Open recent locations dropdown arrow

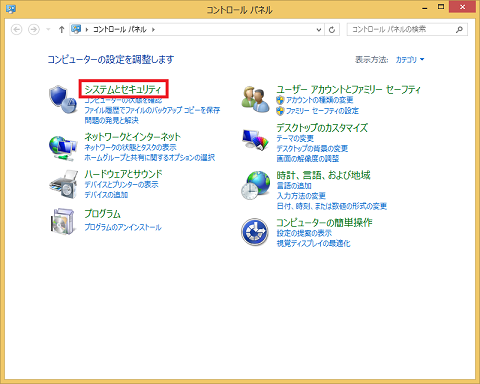[48, 29]
